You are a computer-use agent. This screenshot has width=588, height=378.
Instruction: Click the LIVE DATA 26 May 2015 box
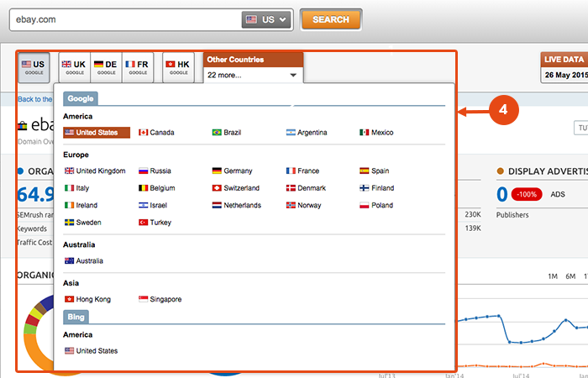[564, 67]
